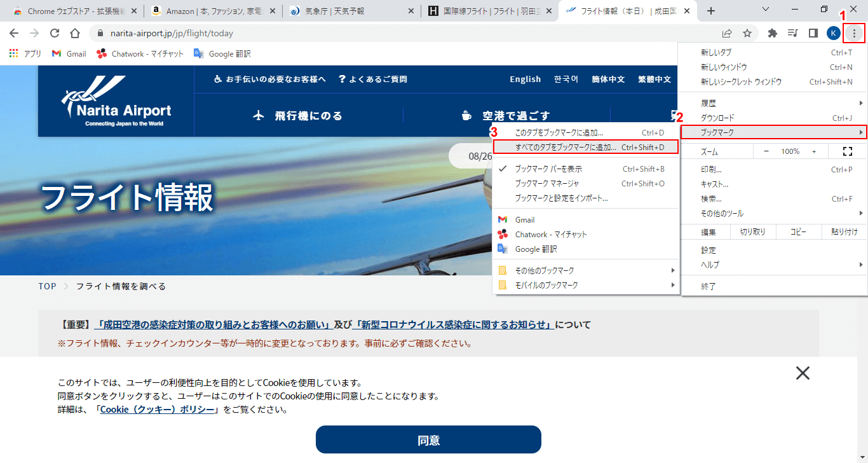
Task: Close the cookie notice with X
Action: pos(803,373)
